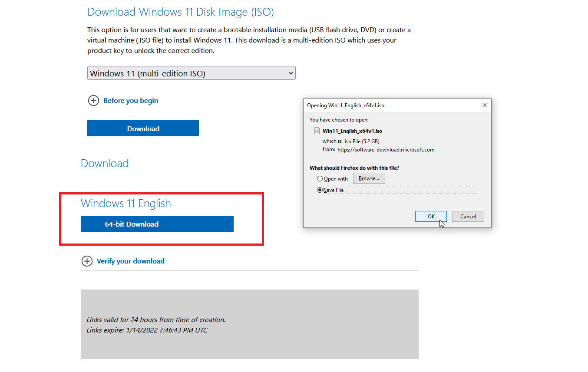Click 64-bit Download for Windows 11 English
The width and height of the screenshot is (588, 372).
click(157, 224)
